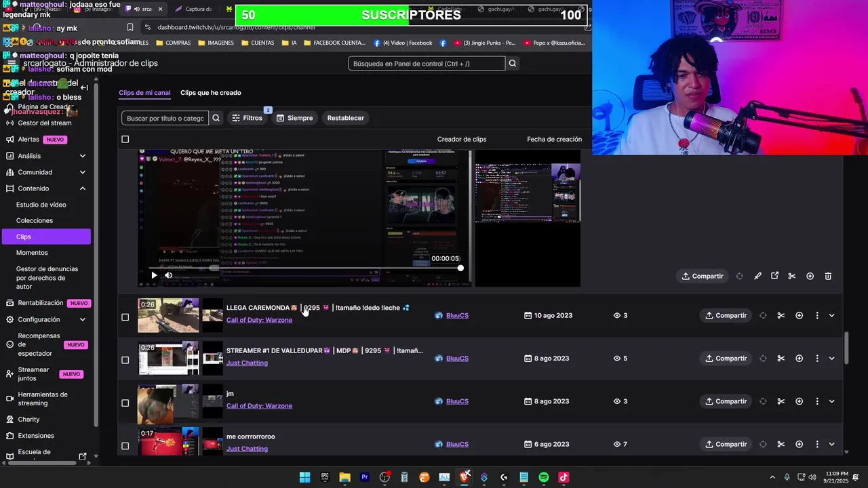Bookmark this page in the address bar
Viewport: 868px width, 488px height.
130,27
